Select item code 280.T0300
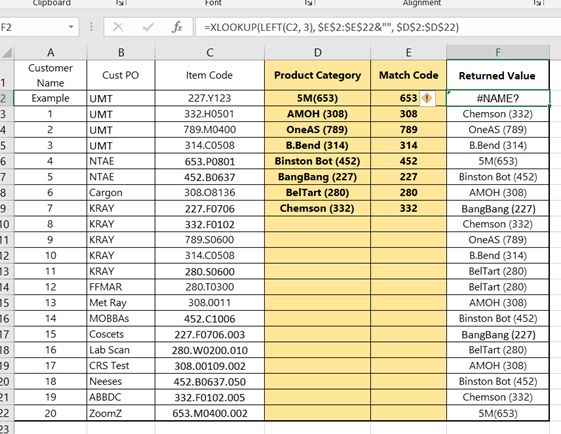 coord(210,287)
